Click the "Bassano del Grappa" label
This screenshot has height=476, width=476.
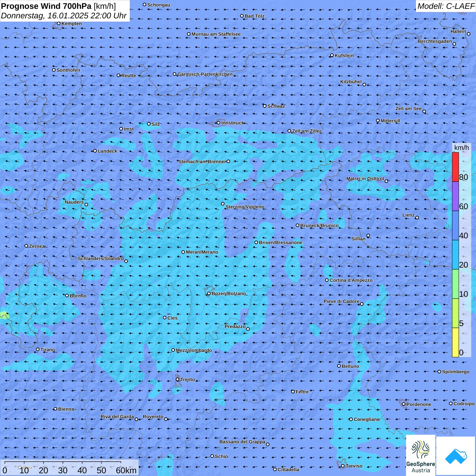(x=242, y=442)
